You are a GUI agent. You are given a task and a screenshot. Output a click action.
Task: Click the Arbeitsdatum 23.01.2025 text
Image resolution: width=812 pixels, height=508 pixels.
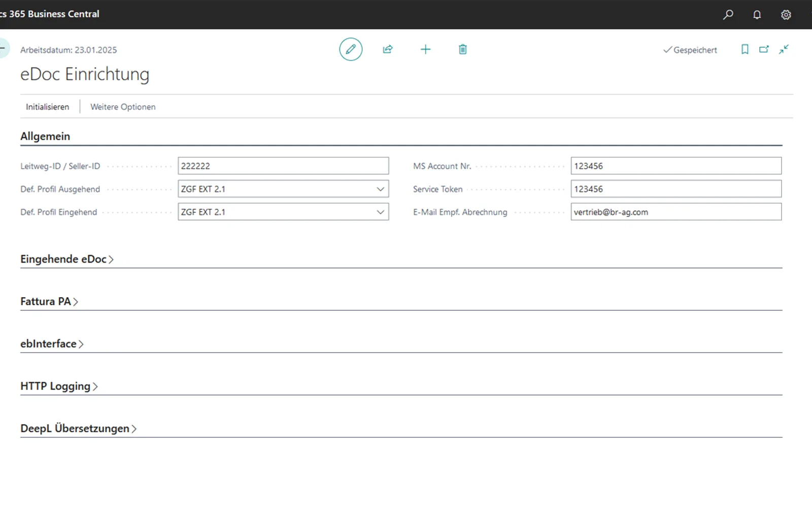(69, 50)
